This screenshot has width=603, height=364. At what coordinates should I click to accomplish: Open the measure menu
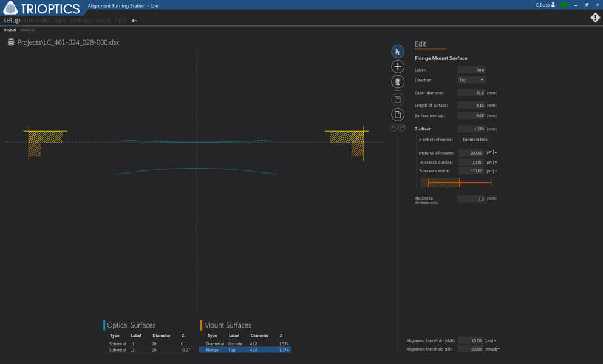pyautogui.click(x=37, y=21)
